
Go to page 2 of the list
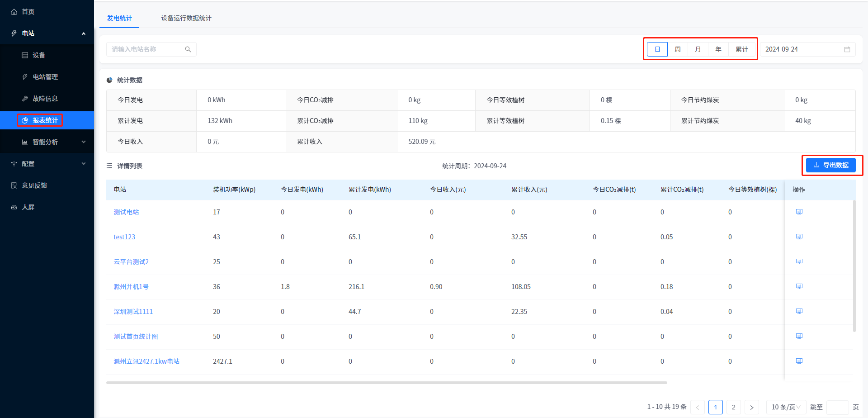733,407
